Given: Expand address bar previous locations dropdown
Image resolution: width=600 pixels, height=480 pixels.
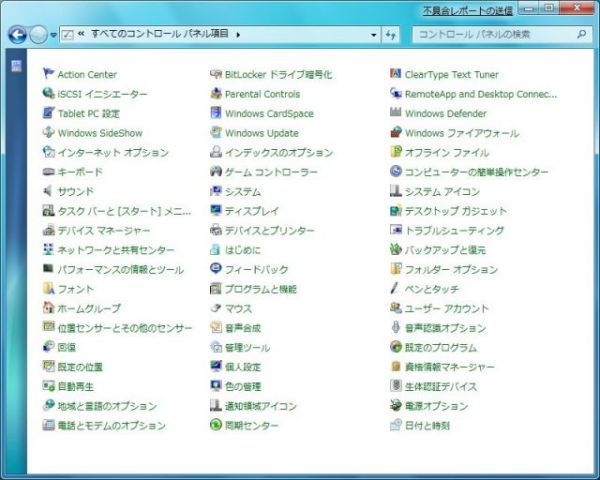Looking at the screenshot, I should 372,34.
